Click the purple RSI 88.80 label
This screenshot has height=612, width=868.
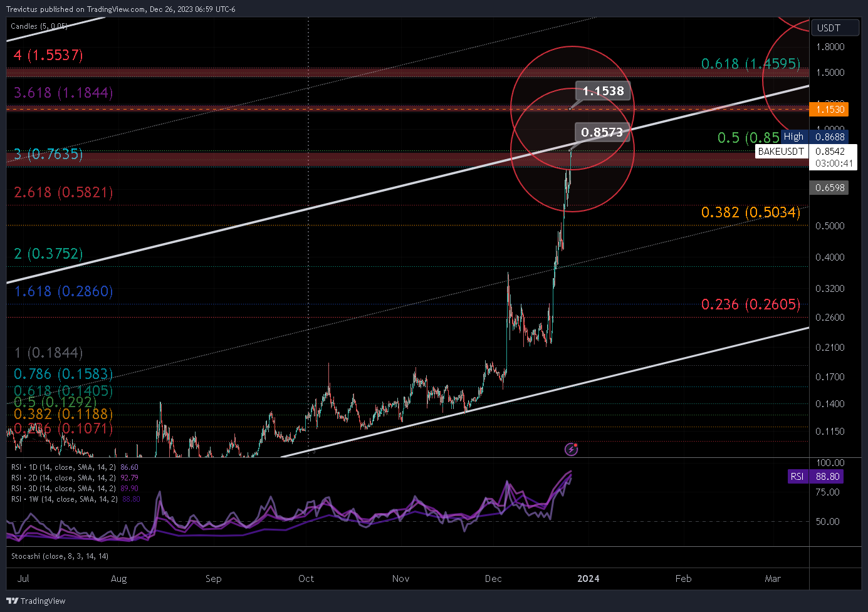click(x=815, y=477)
